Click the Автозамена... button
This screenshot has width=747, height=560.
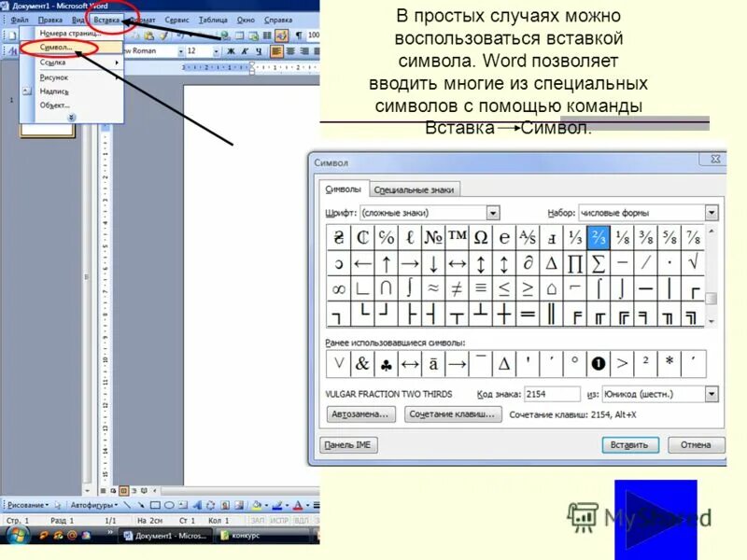[x=359, y=414]
